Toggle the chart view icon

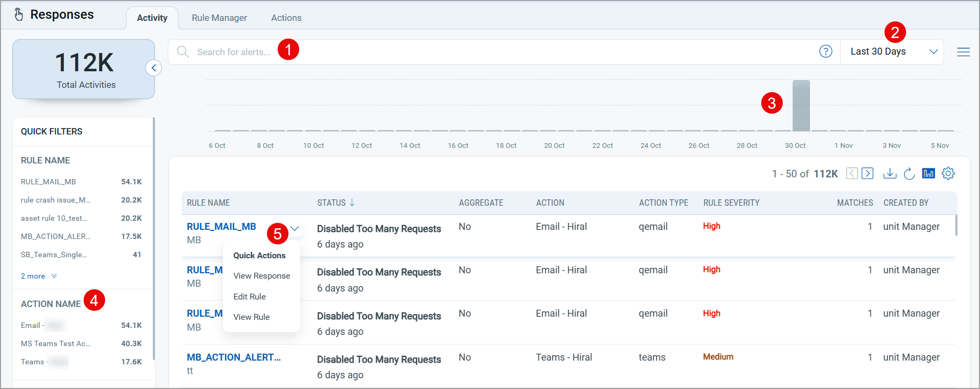click(928, 174)
